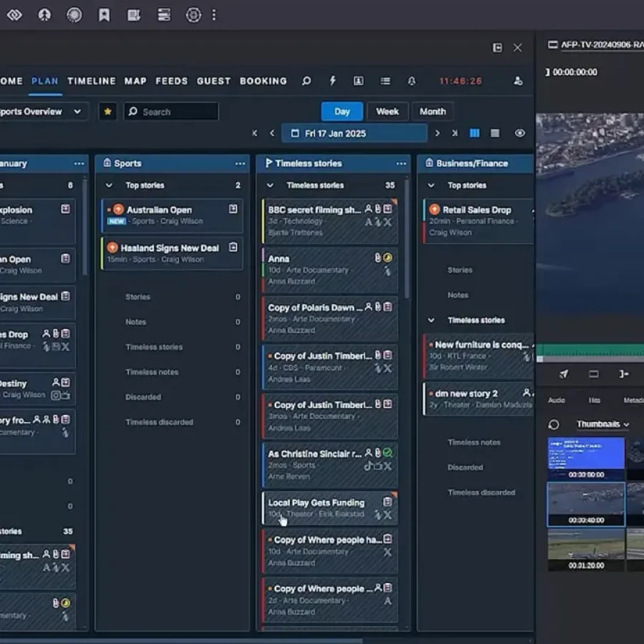Open the Audio tab in video panel

557,400
